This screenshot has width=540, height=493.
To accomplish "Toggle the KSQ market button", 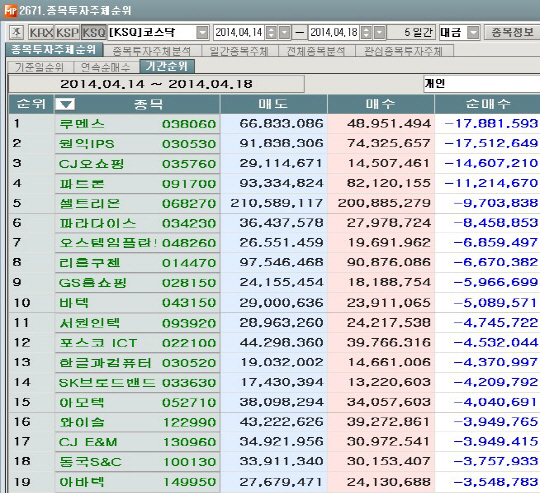I will (94, 33).
